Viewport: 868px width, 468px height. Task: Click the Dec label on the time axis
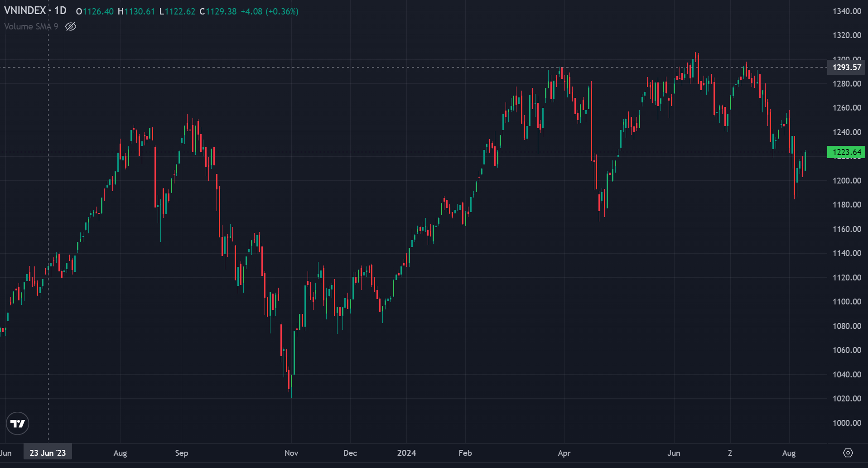[x=350, y=453]
